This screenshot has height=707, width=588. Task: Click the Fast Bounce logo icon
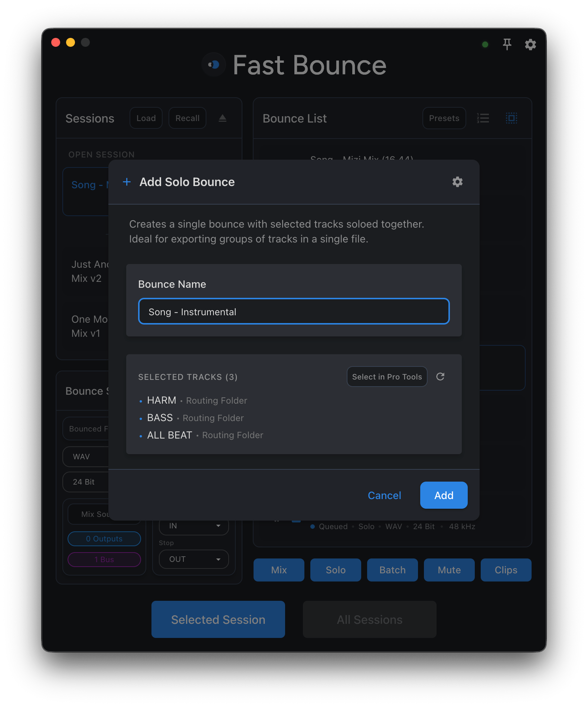click(214, 65)
